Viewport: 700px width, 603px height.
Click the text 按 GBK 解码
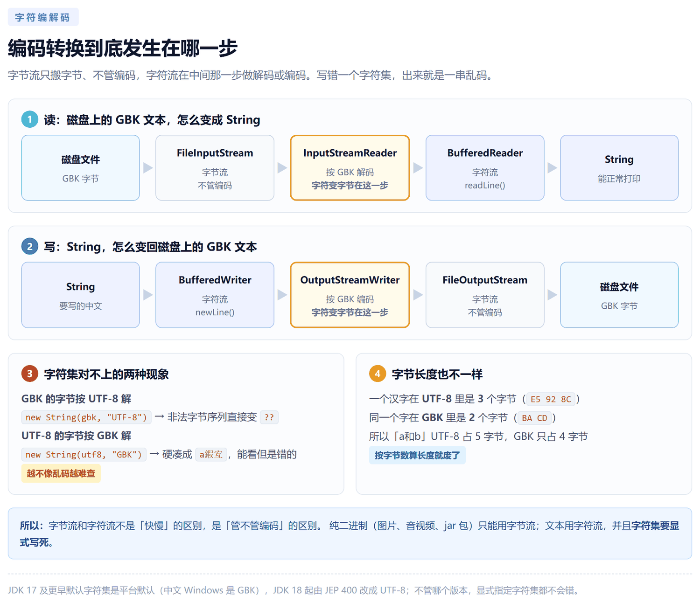click(x=350, y=173)
